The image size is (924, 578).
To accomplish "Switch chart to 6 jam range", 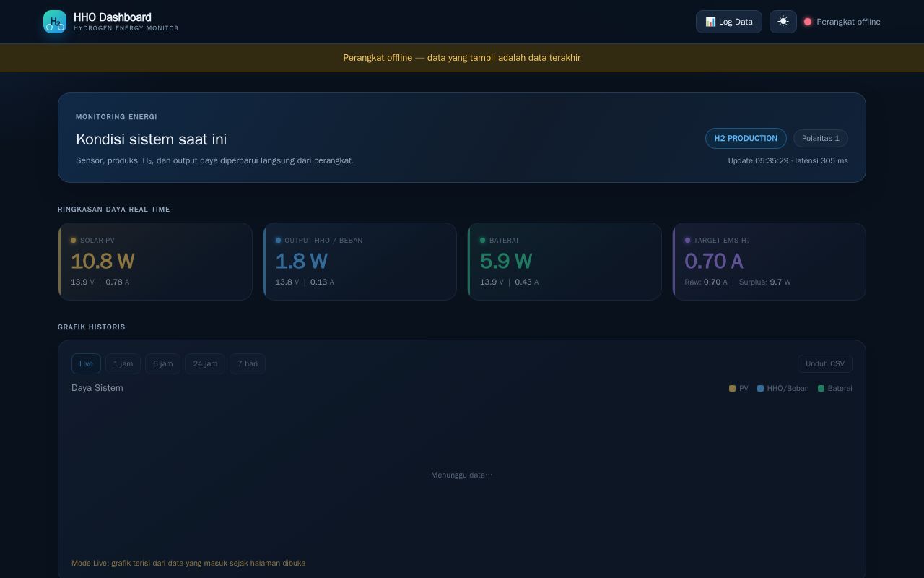I will coord(162,363).
